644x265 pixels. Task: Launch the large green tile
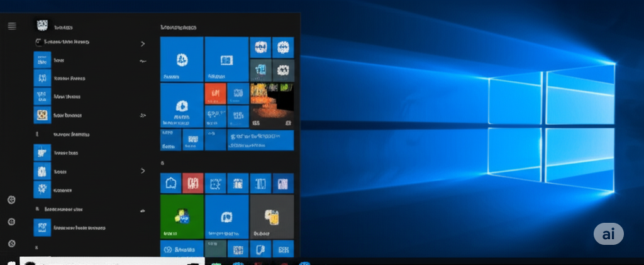coord(182,217)
